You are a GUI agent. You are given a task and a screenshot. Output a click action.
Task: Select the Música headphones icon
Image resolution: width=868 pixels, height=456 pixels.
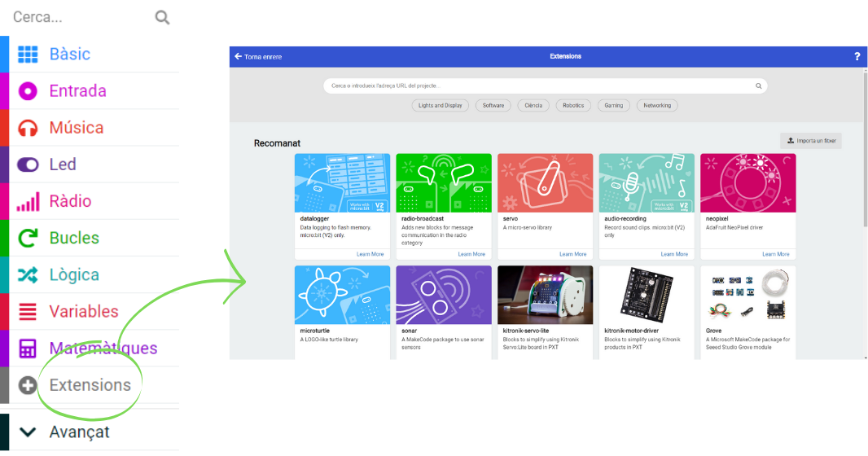tap(28, 128)
